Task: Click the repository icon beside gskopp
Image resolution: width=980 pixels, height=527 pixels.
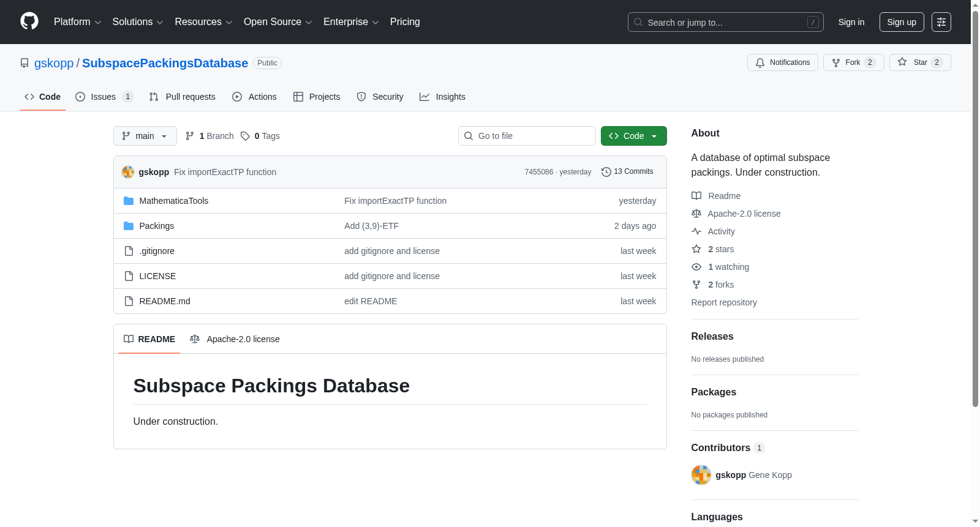Action: point(24,63)
